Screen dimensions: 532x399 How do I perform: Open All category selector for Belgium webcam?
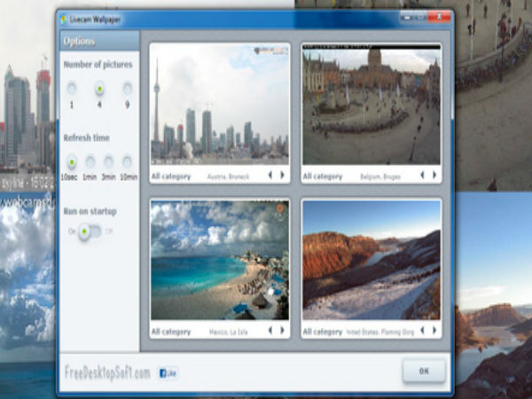tap(323, 176)
